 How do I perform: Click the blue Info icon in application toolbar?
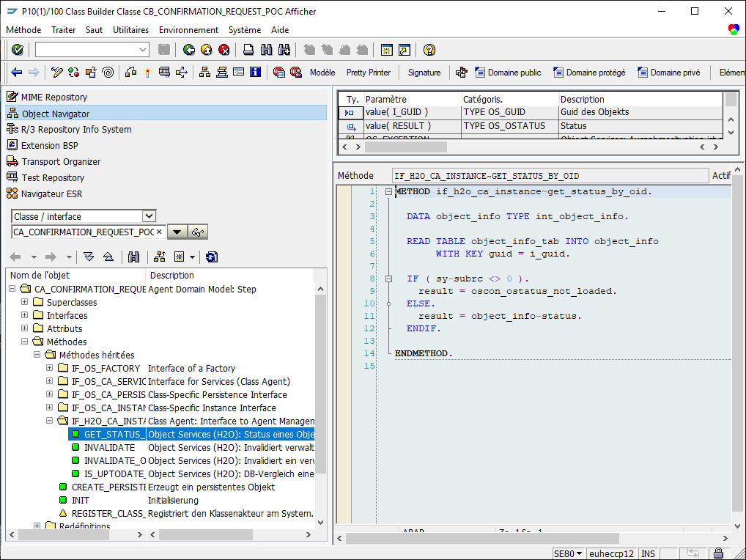tap(256, 73)
